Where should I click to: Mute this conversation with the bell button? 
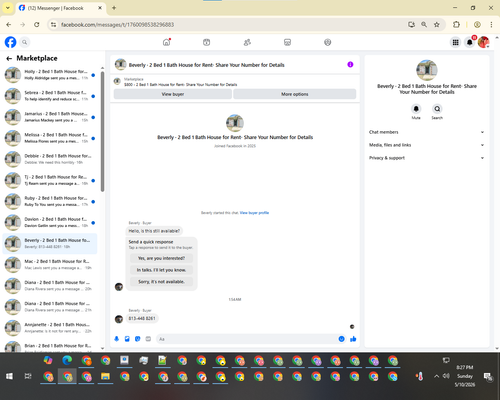(x=416, y=109)
